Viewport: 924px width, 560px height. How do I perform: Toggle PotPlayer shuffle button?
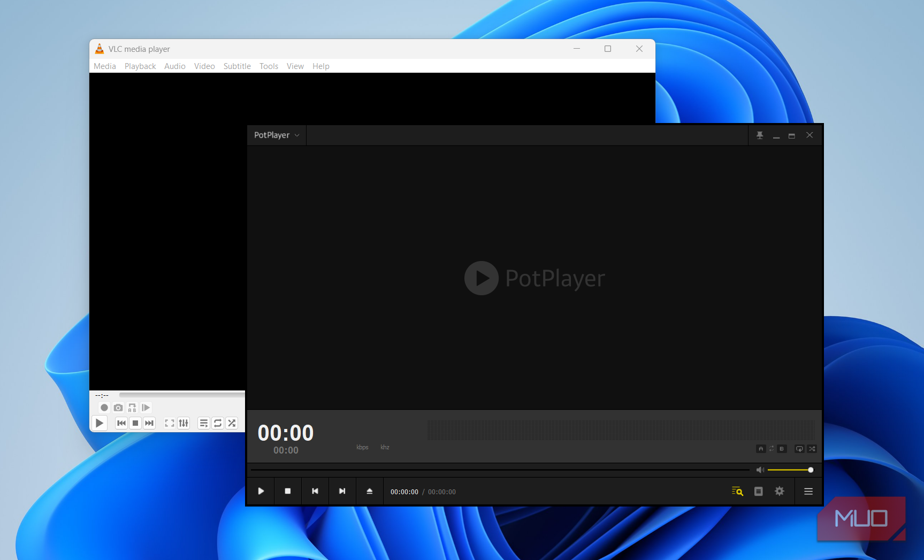click(812, 449)
